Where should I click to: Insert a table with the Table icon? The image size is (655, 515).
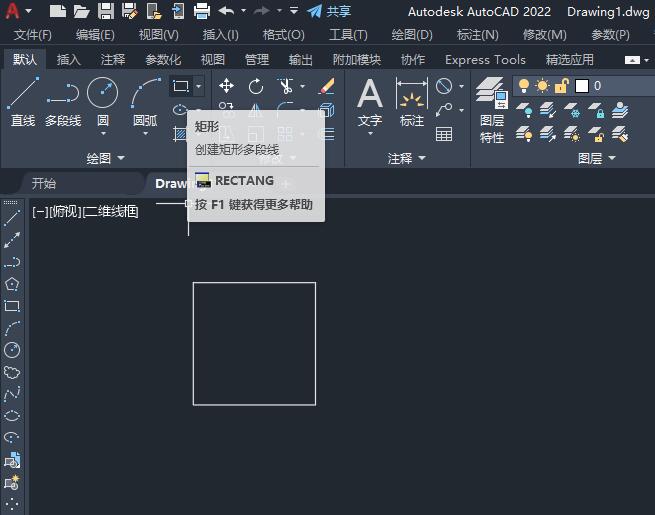click(444, 134)
